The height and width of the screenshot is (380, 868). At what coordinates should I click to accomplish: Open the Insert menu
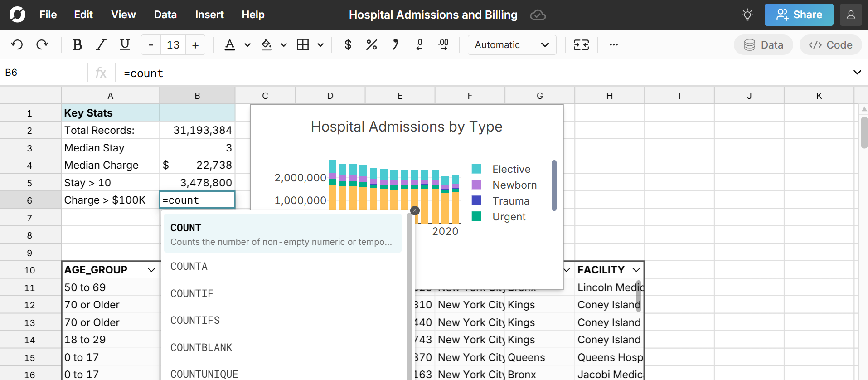[209, 15]
